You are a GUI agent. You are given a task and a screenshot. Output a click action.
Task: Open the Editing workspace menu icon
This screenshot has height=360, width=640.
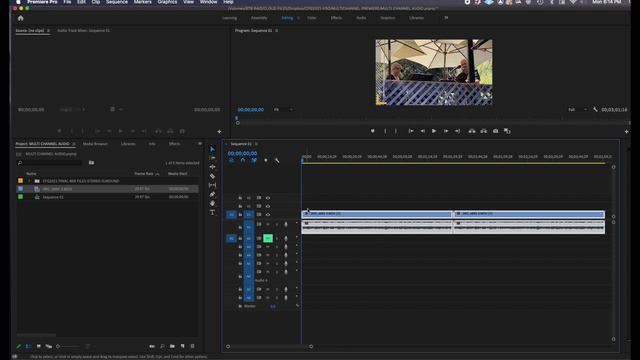[x=298, y=18]
